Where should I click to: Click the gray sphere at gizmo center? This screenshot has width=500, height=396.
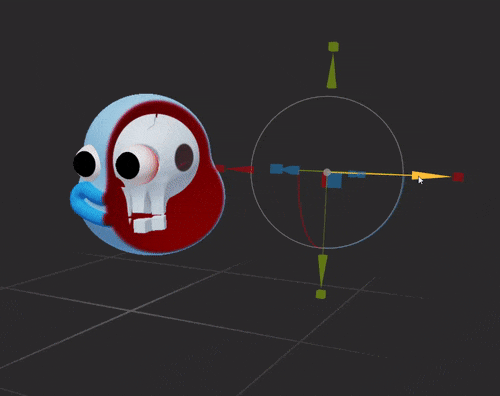tap(327, 172)
